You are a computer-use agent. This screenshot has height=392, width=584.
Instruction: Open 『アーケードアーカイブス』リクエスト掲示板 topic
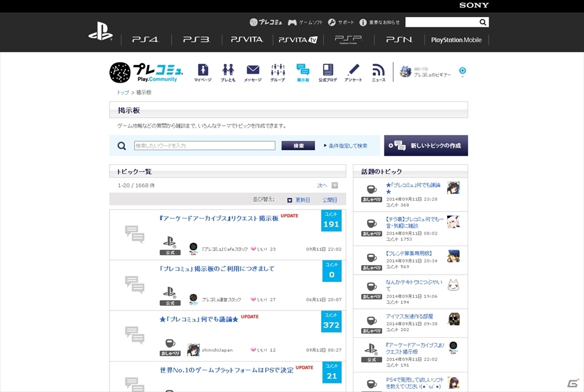click(x=219, y=218)
